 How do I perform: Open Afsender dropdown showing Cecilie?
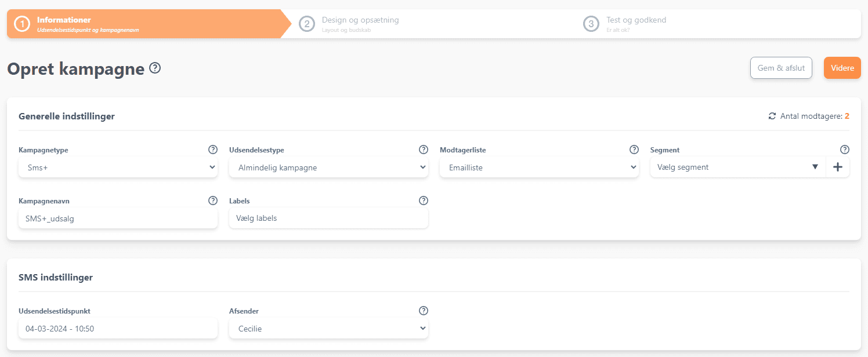click(328, 329)
